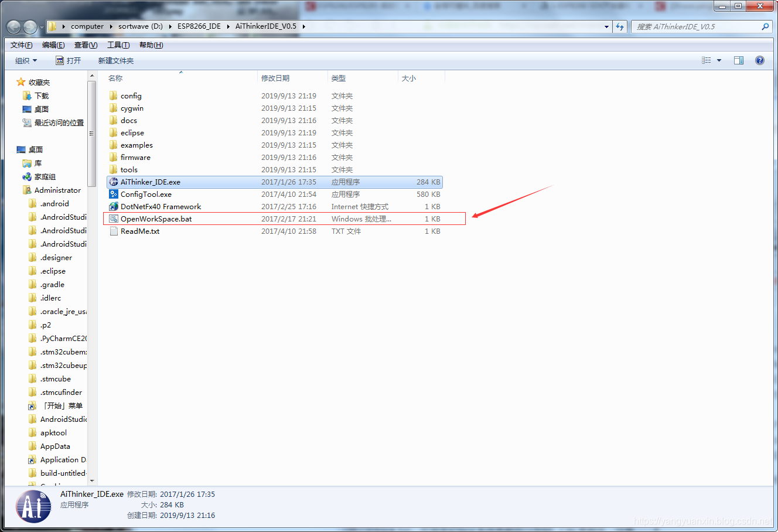Select .android folder in navigation tree
The image size is (778, 532).
click(x=54, y=204)
